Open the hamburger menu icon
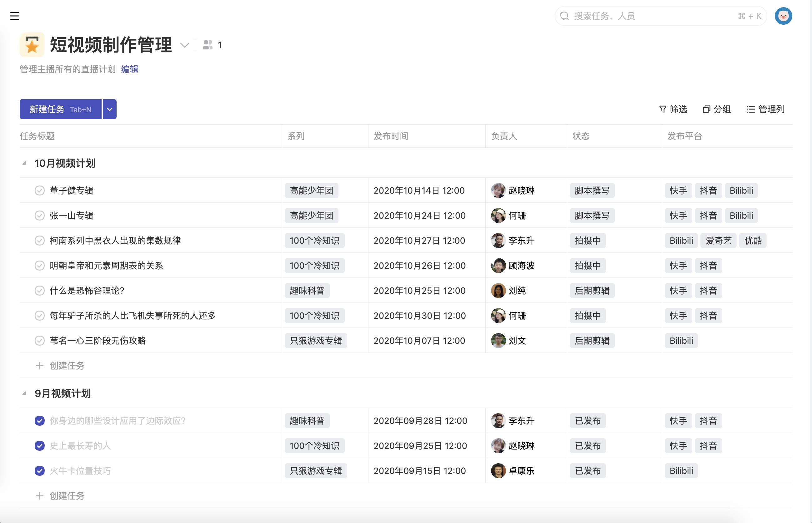This screenshot has height=523, width=812. pos(15,16)
